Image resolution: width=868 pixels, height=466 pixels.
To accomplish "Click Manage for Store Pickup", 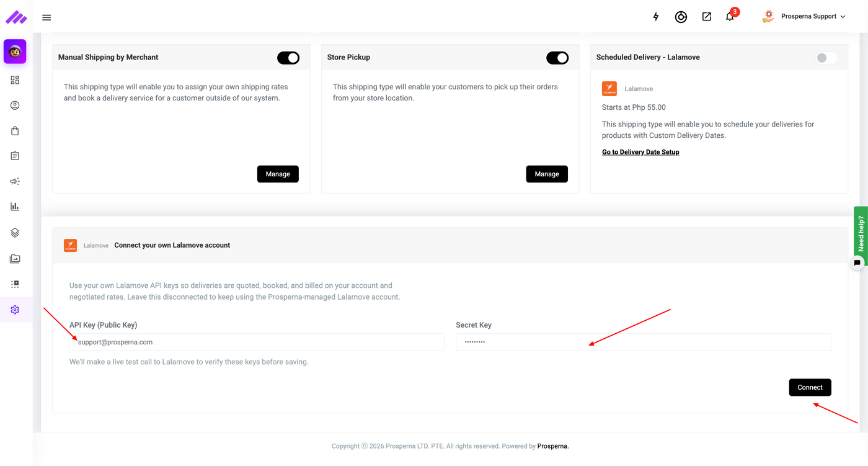I will click(547, 174).
